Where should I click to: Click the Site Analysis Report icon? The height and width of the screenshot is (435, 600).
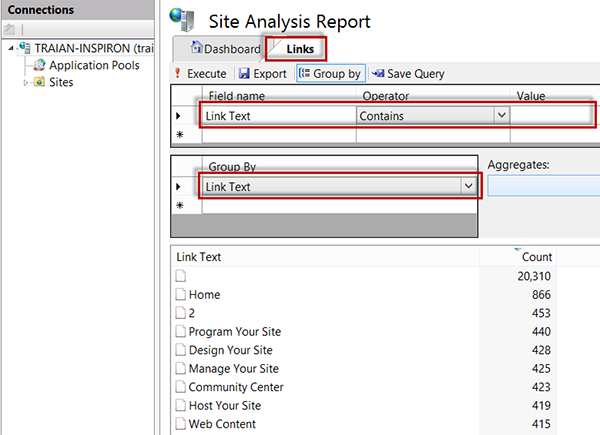click(x=183, y=19)
